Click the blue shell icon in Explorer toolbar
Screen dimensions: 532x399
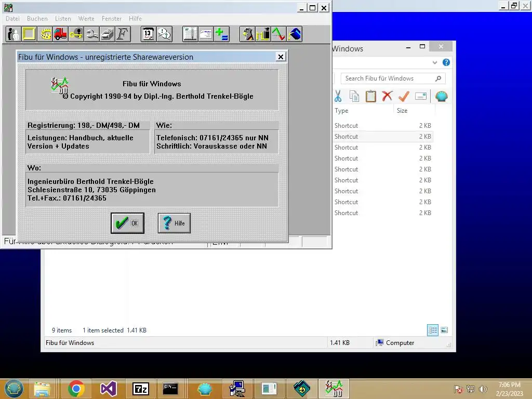(442, 96)
